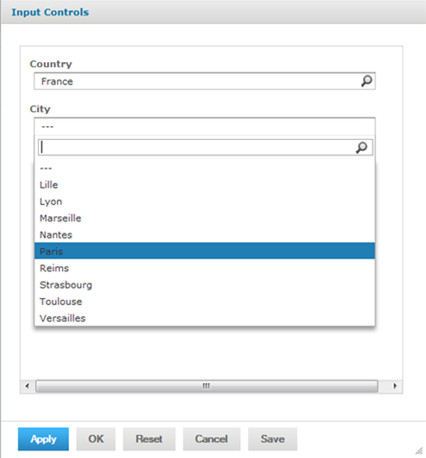This screenshot has width=426, height=458.
Task: Pick Strasbourg from the city options
Action: tap(205, 285)
